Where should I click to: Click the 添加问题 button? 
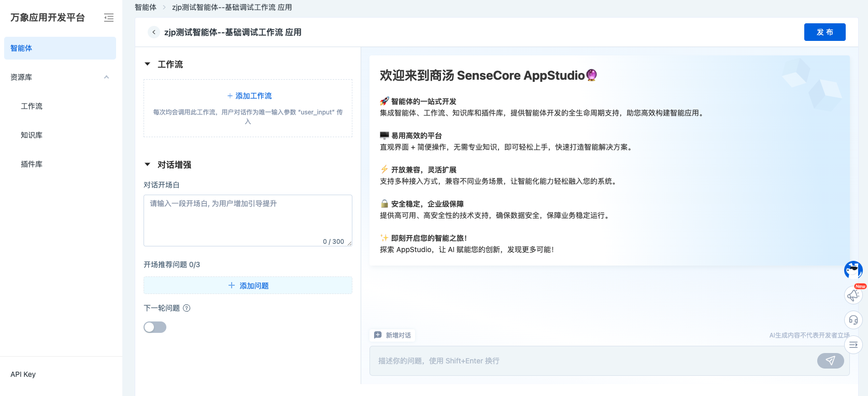pos(248,285)
